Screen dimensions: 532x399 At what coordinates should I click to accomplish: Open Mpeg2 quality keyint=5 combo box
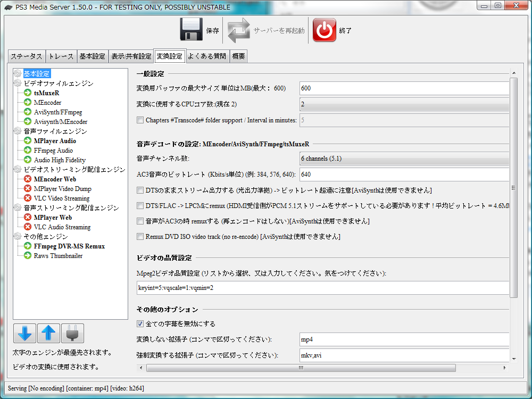(x=323, y=288)
